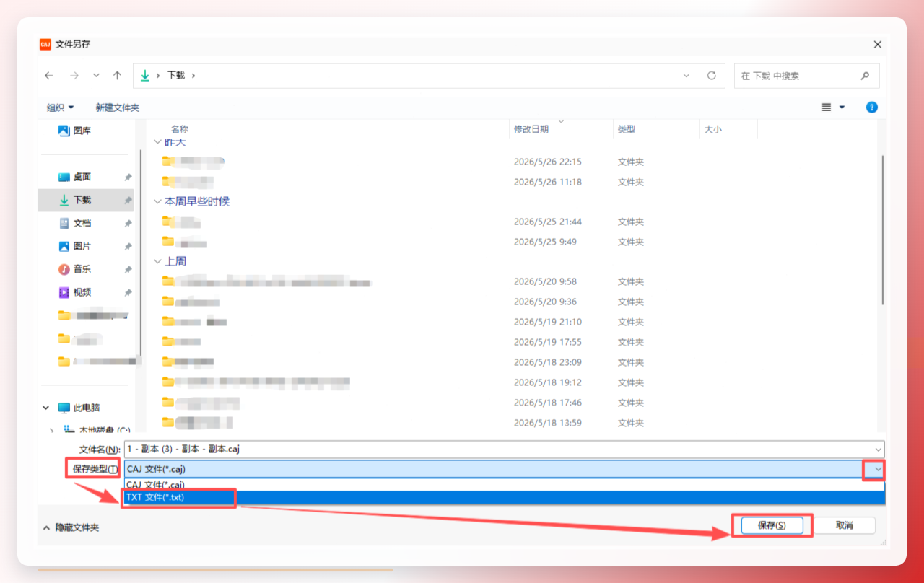Click 隐藏文件夹 to collapse the browser
Image resolution: width=924 pixels, height=583 pixels.
tap(71, 527)
